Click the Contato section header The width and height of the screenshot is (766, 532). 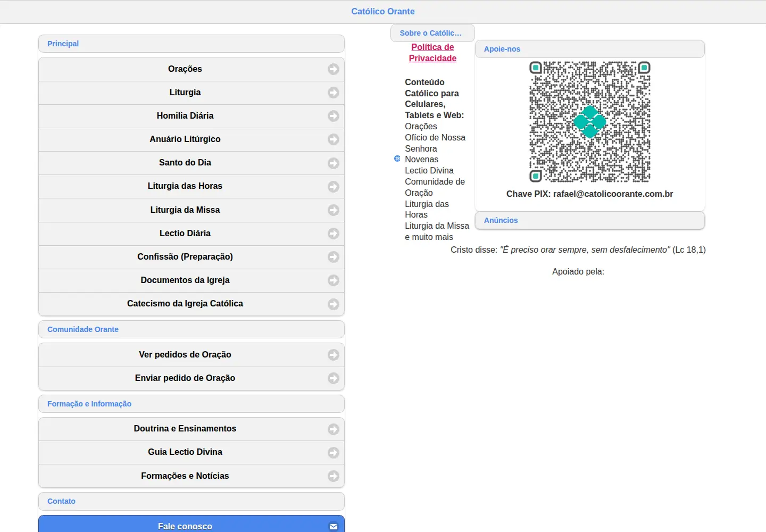tap(191, 501)
